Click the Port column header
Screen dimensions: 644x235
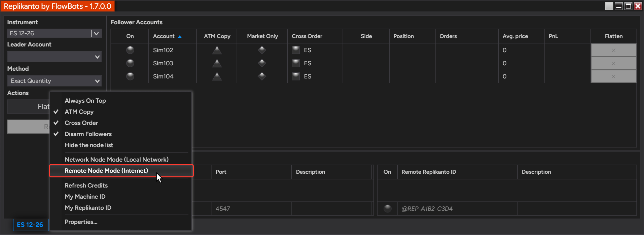[251, 172]
